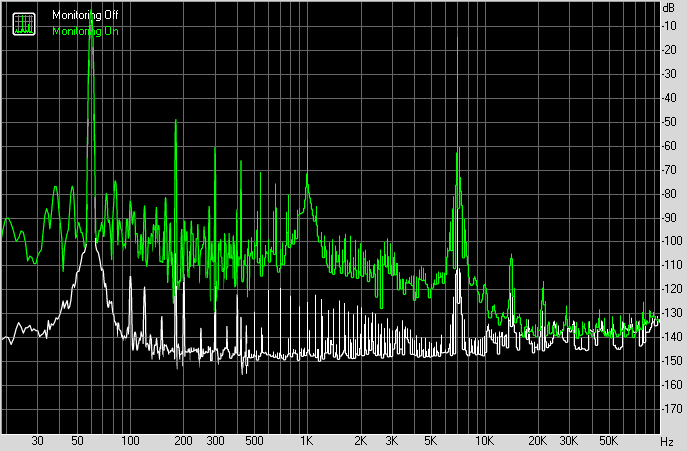
Task: Click the 200 Hz frequency label
Action: coord(183,440)
